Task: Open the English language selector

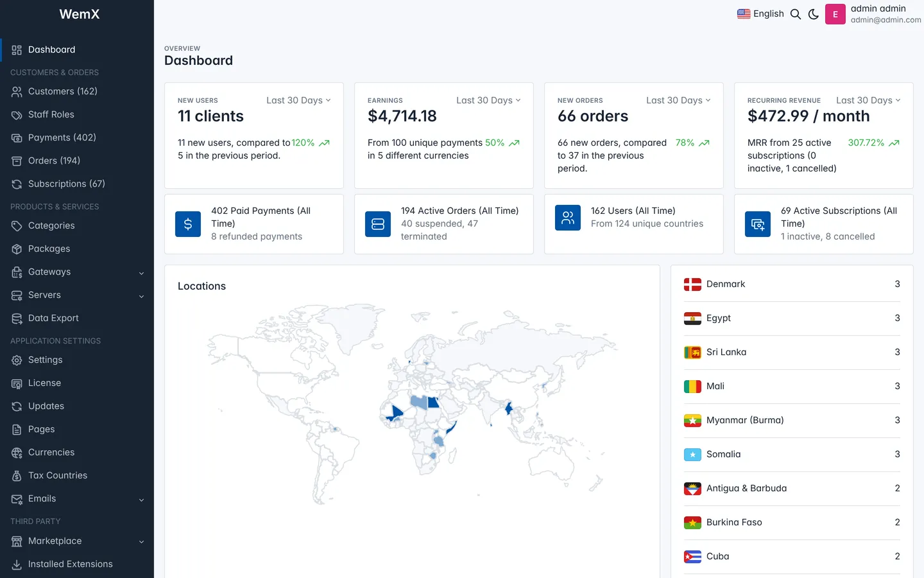Action: click(760, 13)
